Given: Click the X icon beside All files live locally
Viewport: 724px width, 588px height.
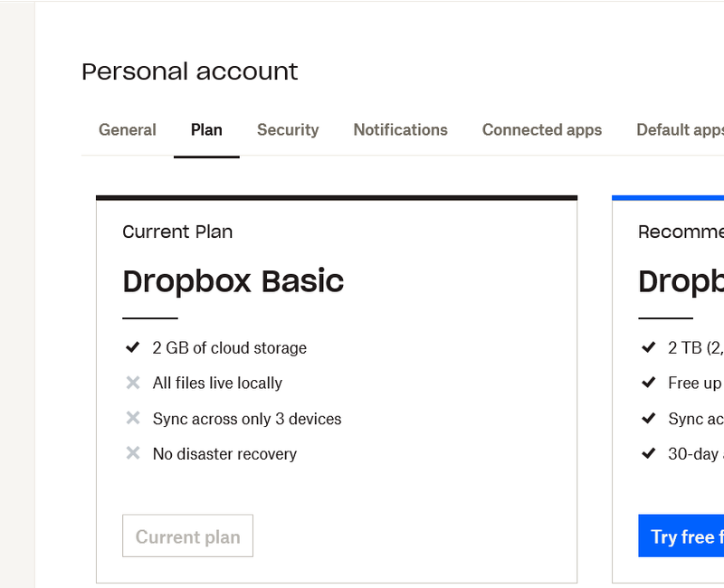Looking at the screenshot, I should 133,383.
